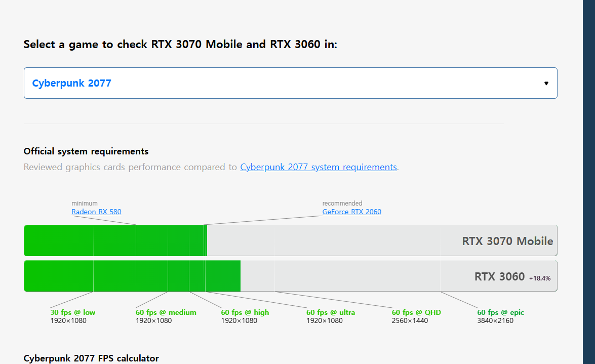Viewport: 595px width, 364px height.
Task: Click the 60 fps @ medium marker label
Action: point(166,312)
